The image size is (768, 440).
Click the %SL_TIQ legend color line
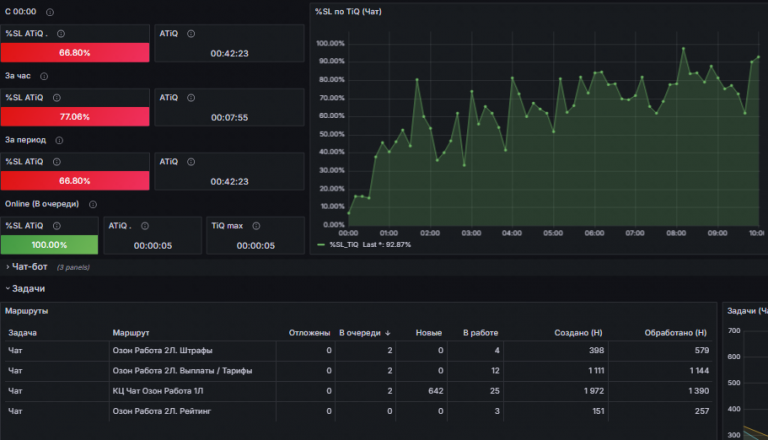tap(321, 244)
